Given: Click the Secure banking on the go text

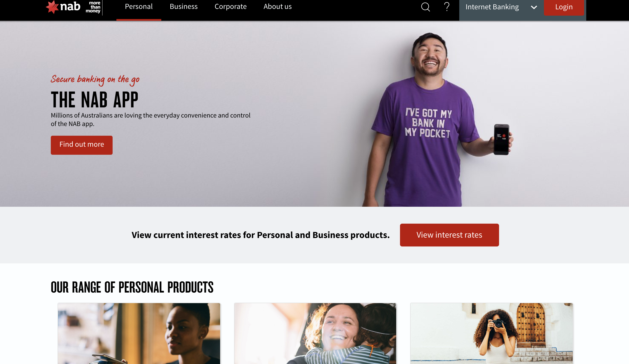Looking at the screenshot, I should (x=95, y=80).
